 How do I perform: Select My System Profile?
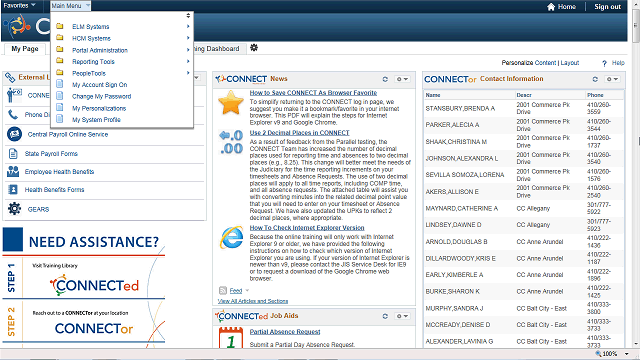tap(96, 120)
